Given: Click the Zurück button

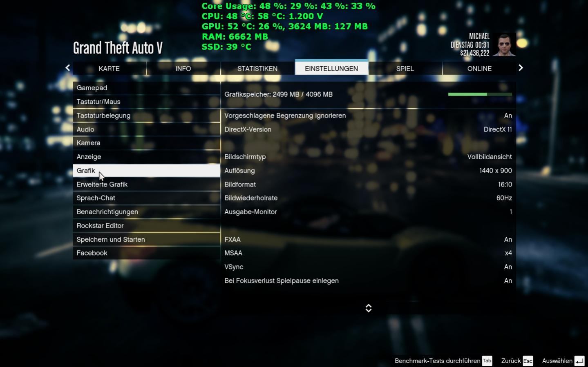Looking at the screenshot, I should (x=511, y=361).
